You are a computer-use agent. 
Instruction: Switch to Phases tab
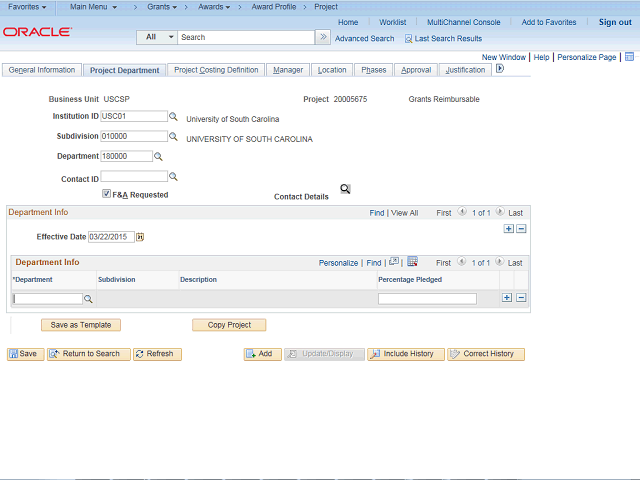373,70
